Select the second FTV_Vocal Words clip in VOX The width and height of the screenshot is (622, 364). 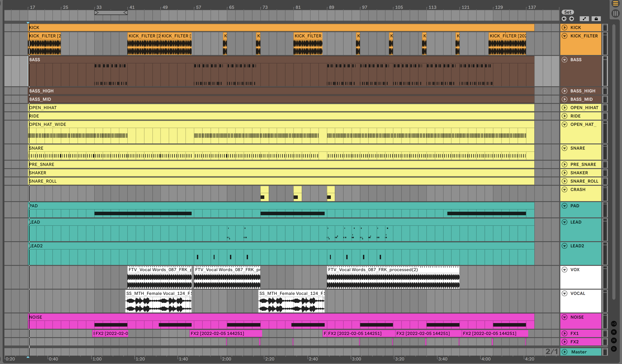227,277
